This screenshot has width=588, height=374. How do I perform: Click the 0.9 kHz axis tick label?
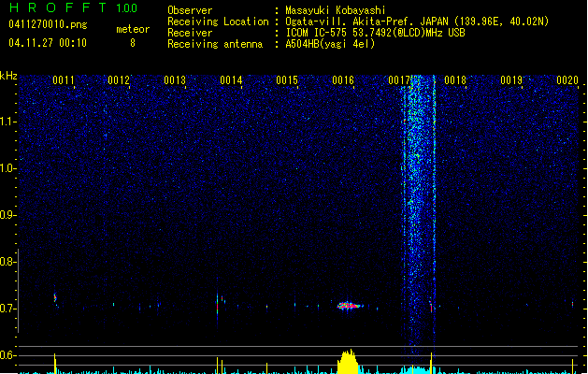click(x=7, y=215)
